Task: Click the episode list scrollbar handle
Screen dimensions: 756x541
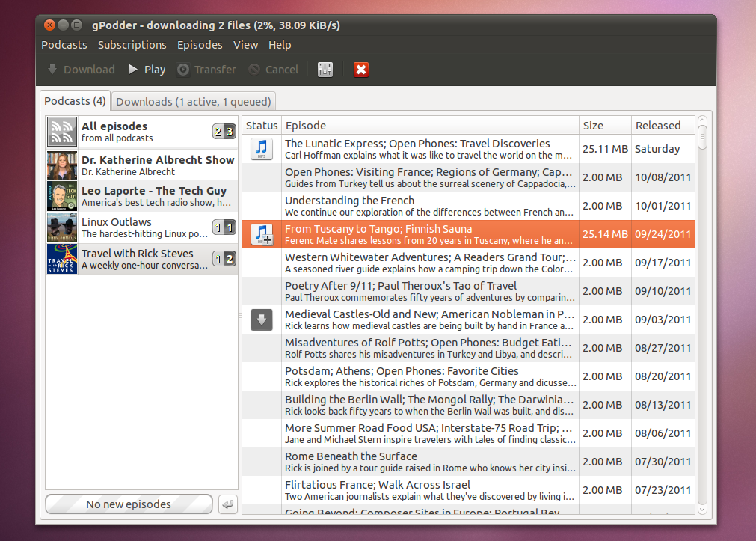Action: [702, 137]
